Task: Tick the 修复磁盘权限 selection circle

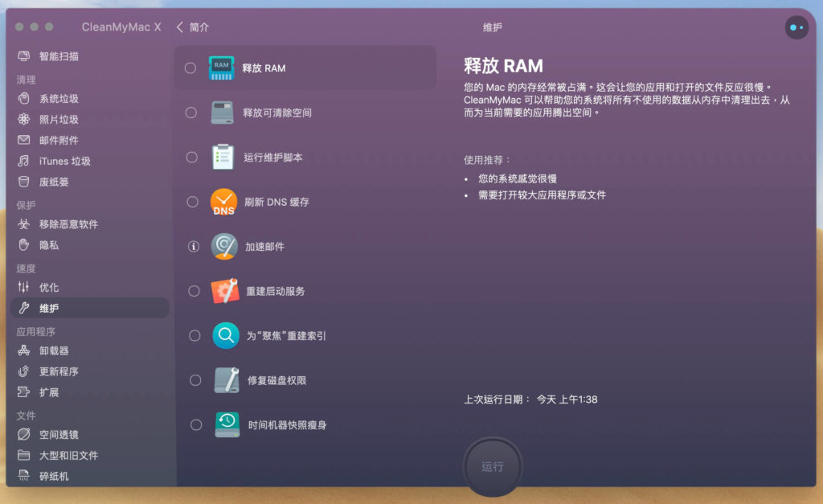Action: 195,380
